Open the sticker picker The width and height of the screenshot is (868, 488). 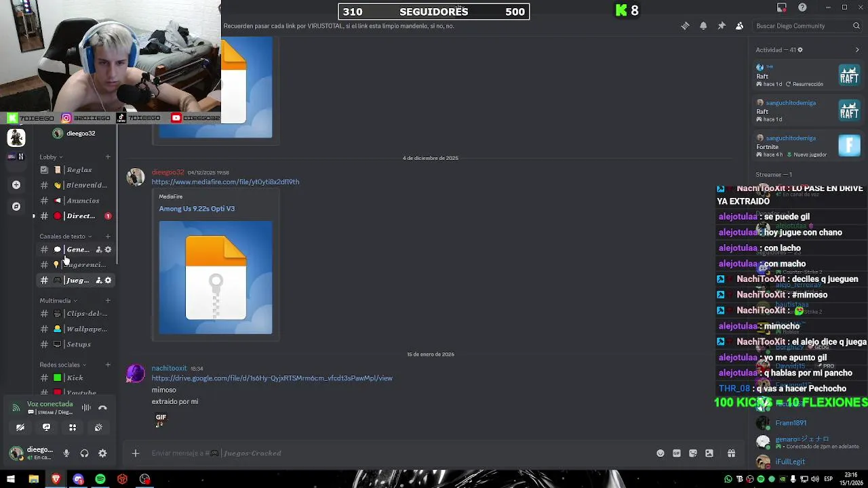coord(693,453)
